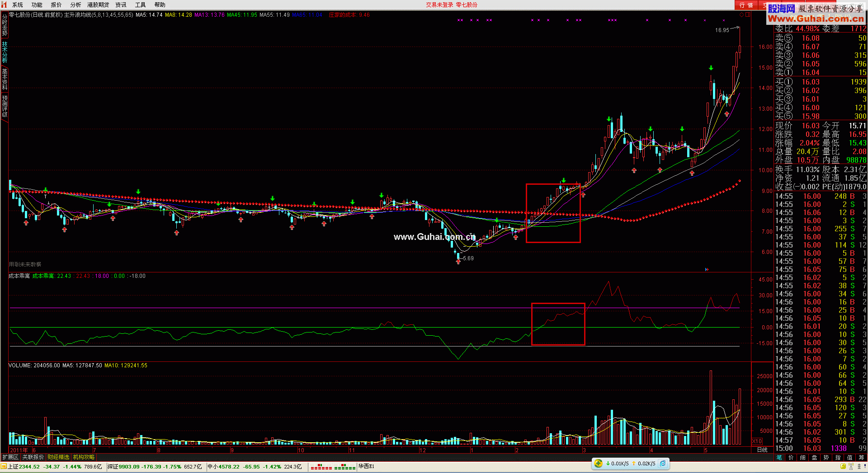The image size is (868, 473).
Task: Click the small blue-red arrow marker on the chart's bottom edge
Action: pos(707,270)
